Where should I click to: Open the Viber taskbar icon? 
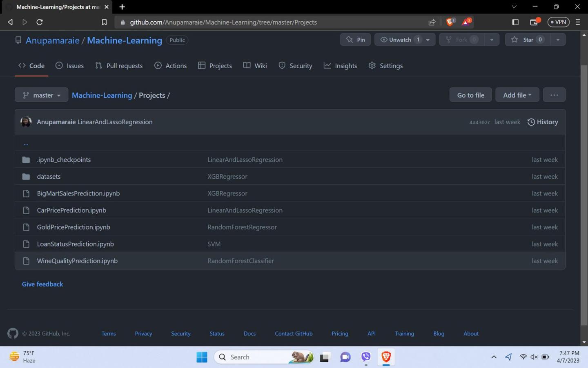coord(366,357)
